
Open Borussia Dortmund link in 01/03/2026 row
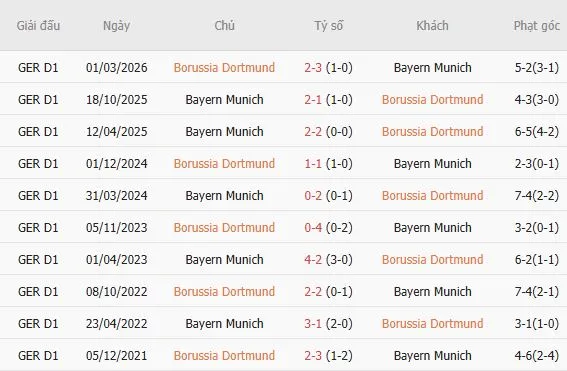pos(224,68)
